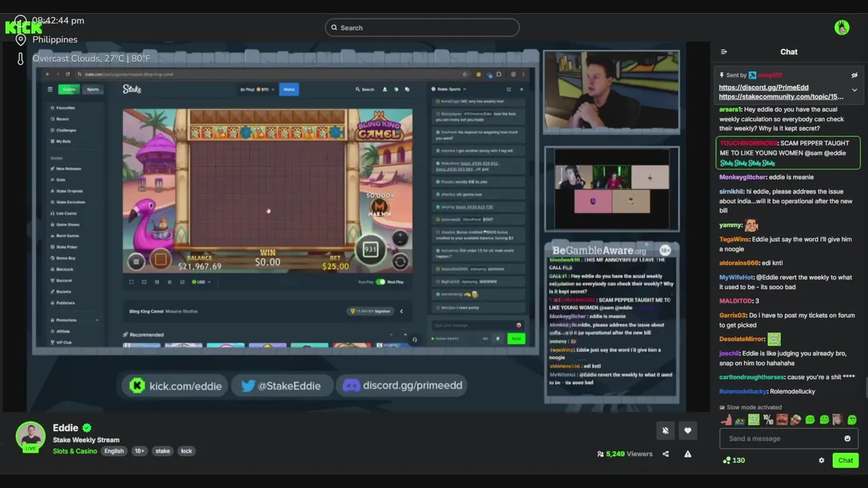Viewport: 868px width, 488px height.
Task: Enter fullscreen for Stake game
Action: tap(132, 282)
